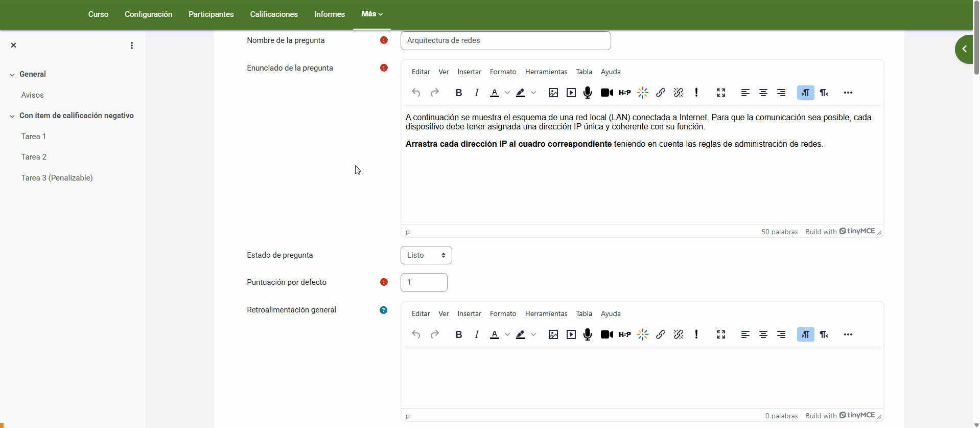
Task: Toggle fullscreen in general feedback editor
Action: coord(721,334)
